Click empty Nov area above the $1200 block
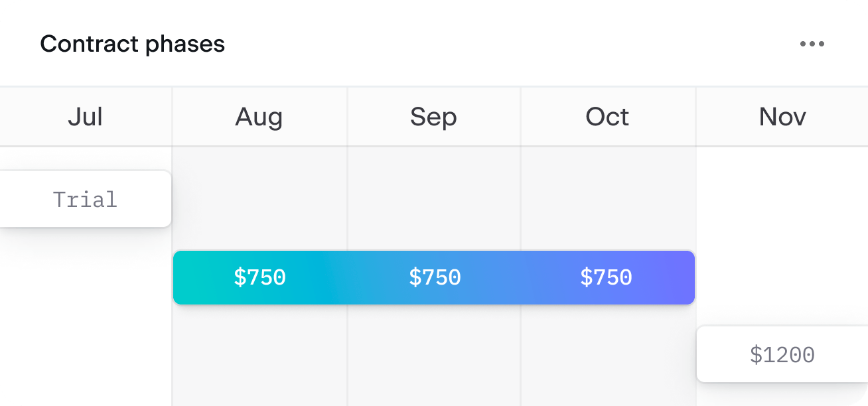The height and width of the screenshot is (406, 868). click(x=782, y=236)
